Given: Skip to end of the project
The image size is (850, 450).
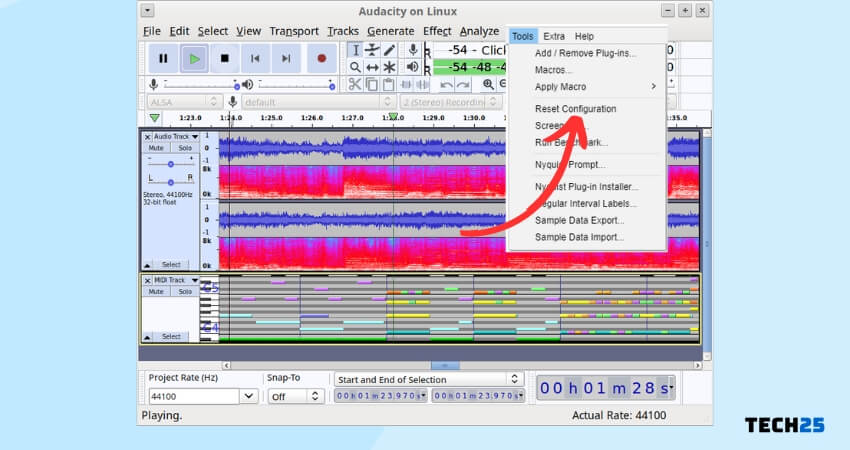Looking at the screenshot, I should (286, 59).
